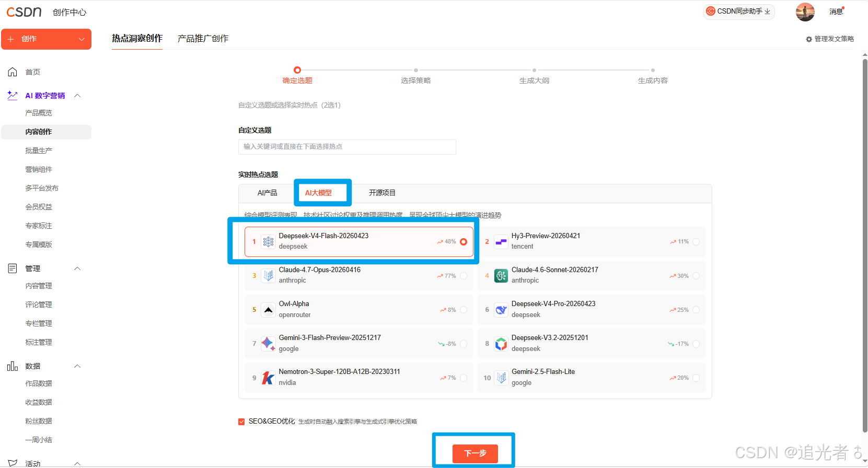The width and height of the screenshot is (868, 468).
Task: Collapse the AI 数字营销 section chevron
Action: [x=77, y=96]
